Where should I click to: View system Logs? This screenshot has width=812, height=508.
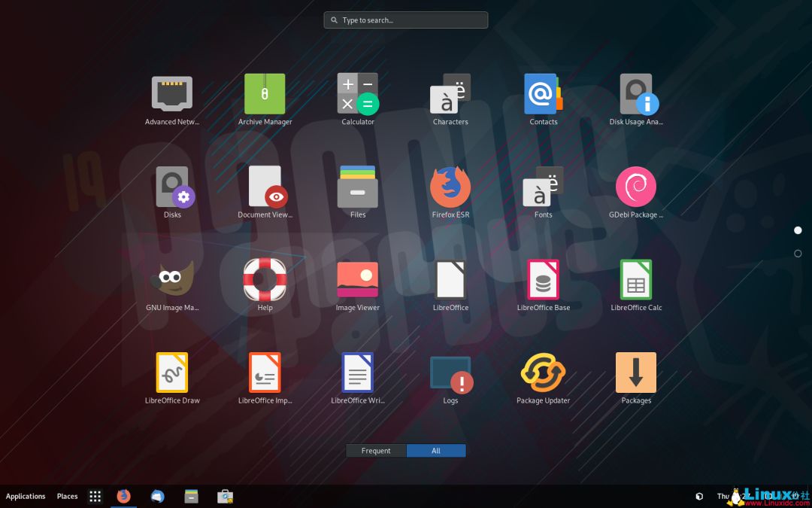point(450,372)
